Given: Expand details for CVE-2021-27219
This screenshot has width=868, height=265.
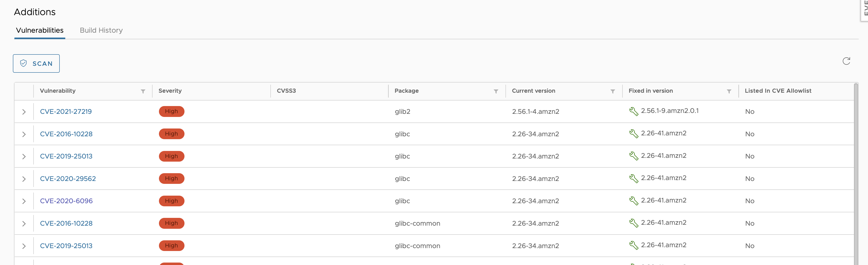Looking at the screenshot, I should tap(24, 111).
